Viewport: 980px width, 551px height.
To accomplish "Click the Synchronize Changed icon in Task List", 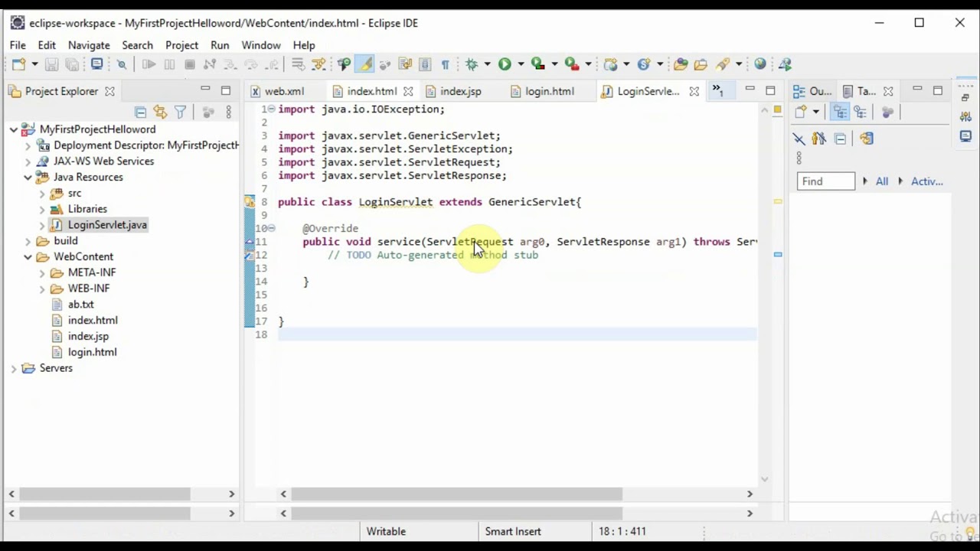I will pyautogui.click(x=867, y=139).
